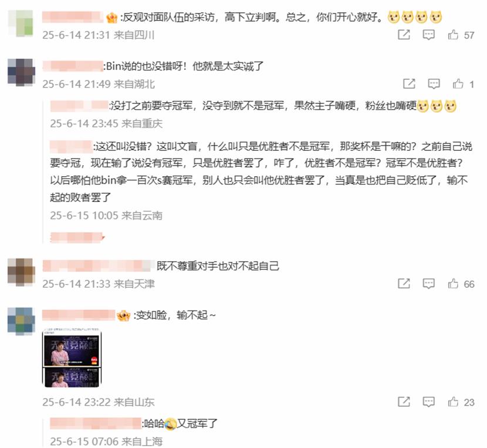
Task: Reply to the comment from 天津
Action: [428, 284]
